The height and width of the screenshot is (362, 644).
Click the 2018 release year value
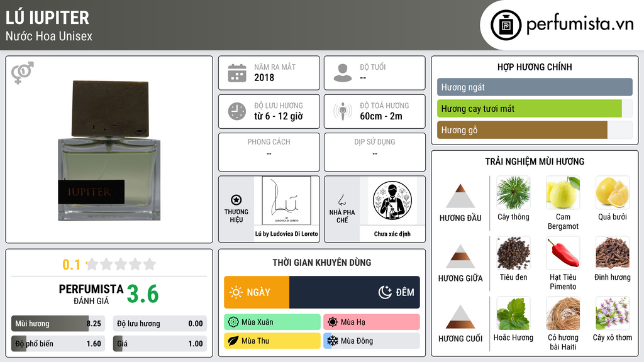click(264, 77)
